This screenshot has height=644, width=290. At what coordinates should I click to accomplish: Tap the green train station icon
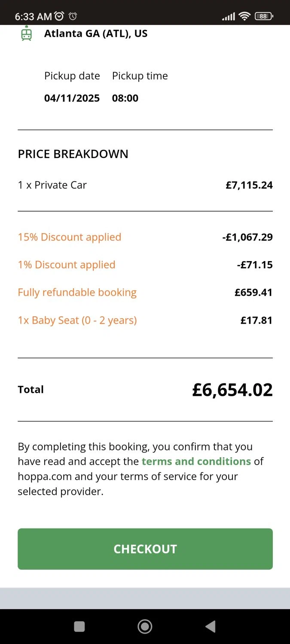coord(27,33)
